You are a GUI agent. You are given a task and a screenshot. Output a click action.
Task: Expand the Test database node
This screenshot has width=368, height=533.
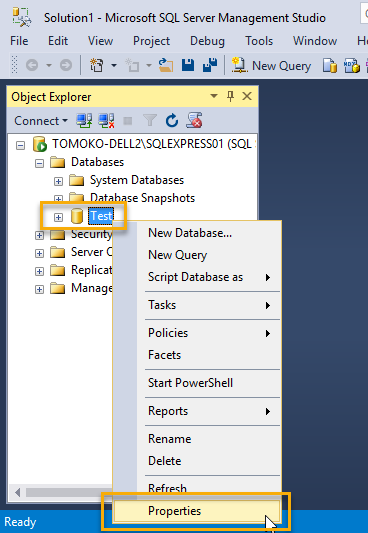coord(58,217)
